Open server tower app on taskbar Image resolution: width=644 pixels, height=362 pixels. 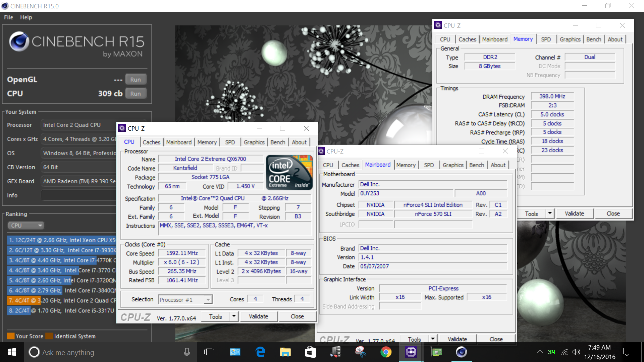pyautogui.click(x=335, y=352)
